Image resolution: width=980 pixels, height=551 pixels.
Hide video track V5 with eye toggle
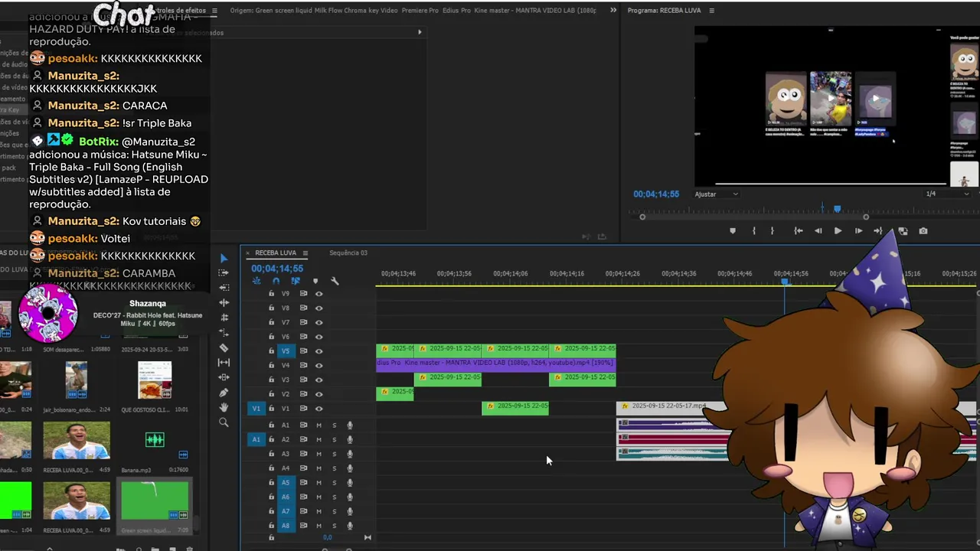[x=319, y=351]
